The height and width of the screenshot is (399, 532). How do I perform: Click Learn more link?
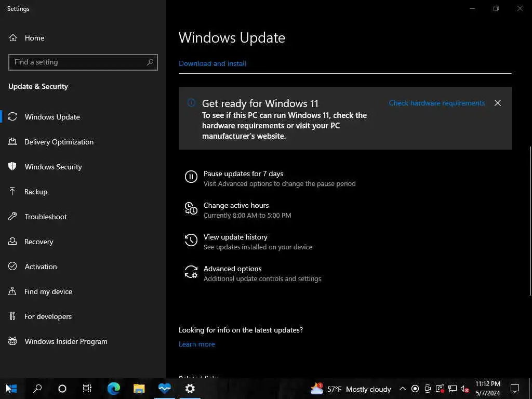[197, 344]
